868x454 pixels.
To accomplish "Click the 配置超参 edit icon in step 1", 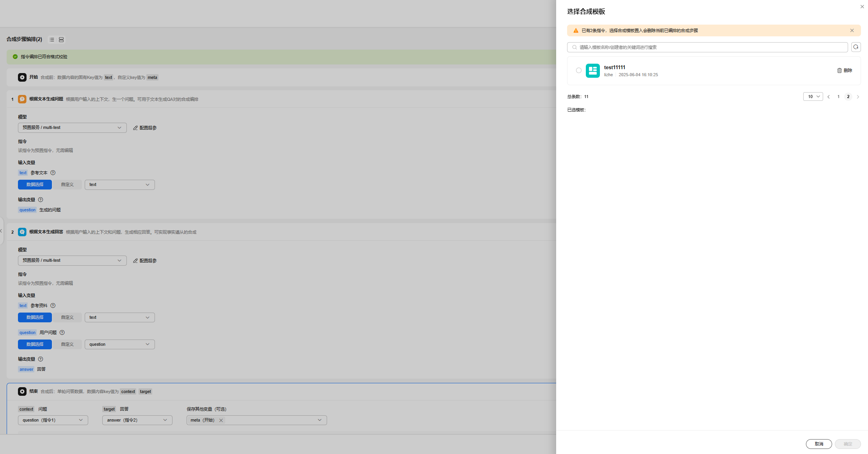I will [x=135, y=128].
